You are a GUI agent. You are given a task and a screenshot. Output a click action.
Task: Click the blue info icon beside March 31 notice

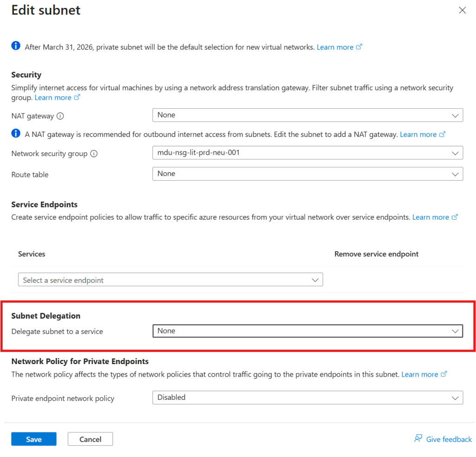16,46
